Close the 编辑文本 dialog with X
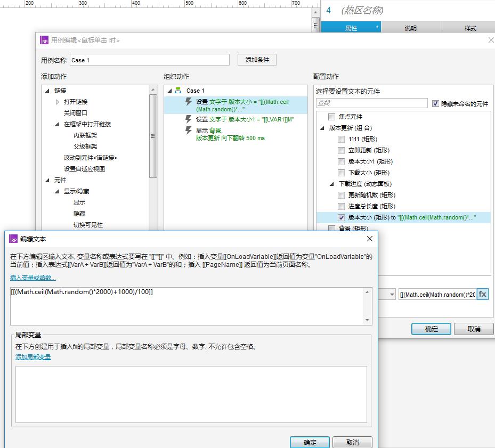The width and height of the screenshot is (495, 448). pos(370,239)
